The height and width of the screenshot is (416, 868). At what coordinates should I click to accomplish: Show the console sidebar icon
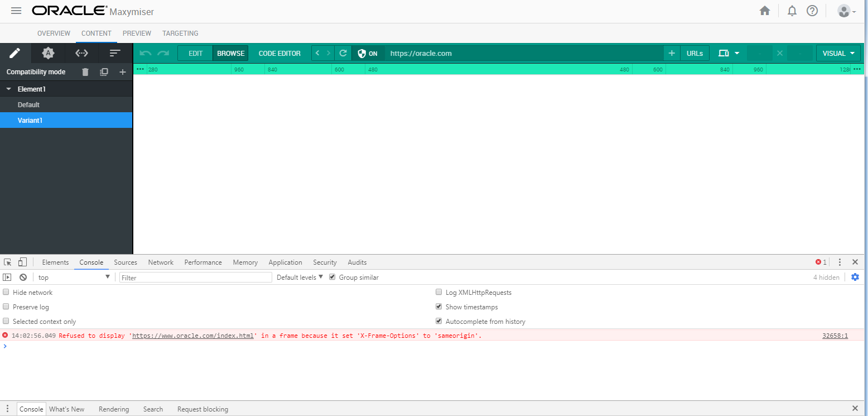pos(7,278)
